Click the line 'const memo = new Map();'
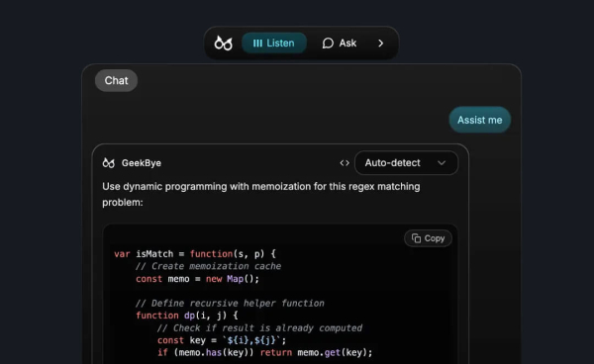 tap(197, 279)
